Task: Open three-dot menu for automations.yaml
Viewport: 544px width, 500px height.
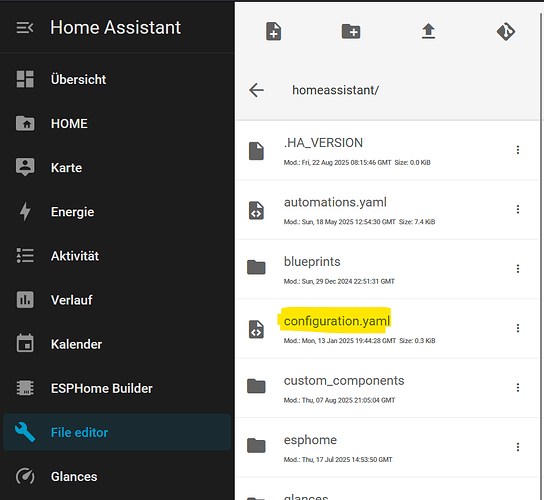Action: coord(518,209)
